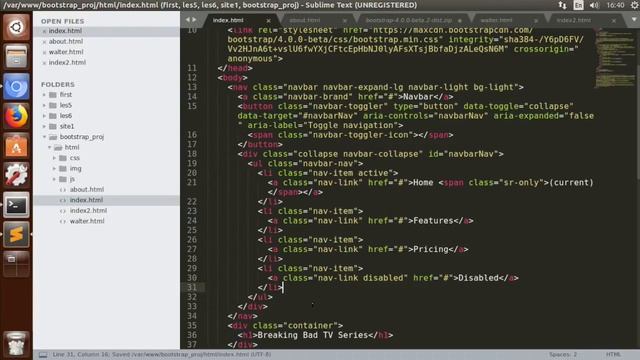Expand the les5 folder
The width and height of the screenshot is (640, 360).
point(44,105)
